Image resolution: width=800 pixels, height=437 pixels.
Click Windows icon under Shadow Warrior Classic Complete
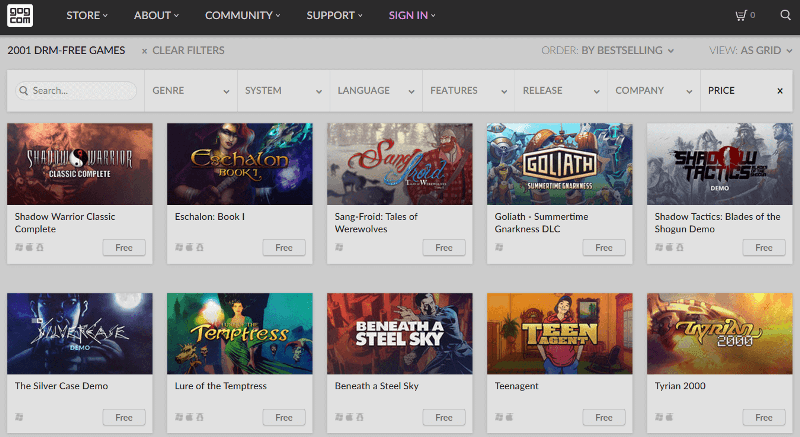pos(19,247)
